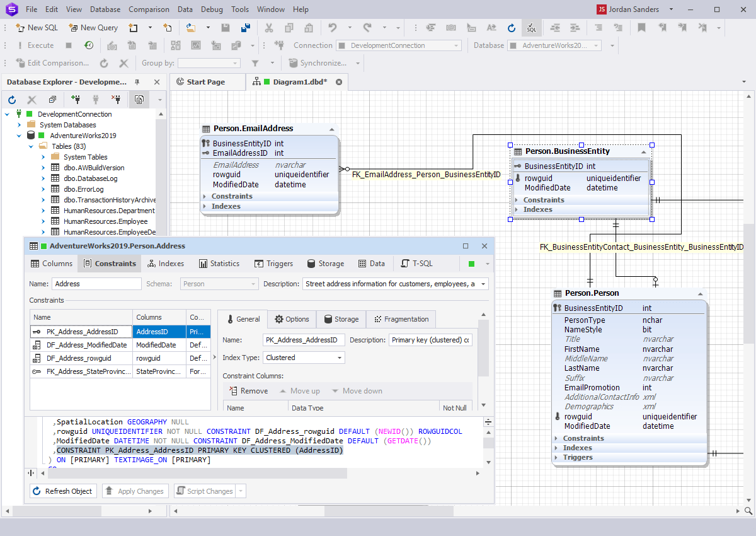
Task: Click the Cut scissors icon
Action: coord(269,28)
